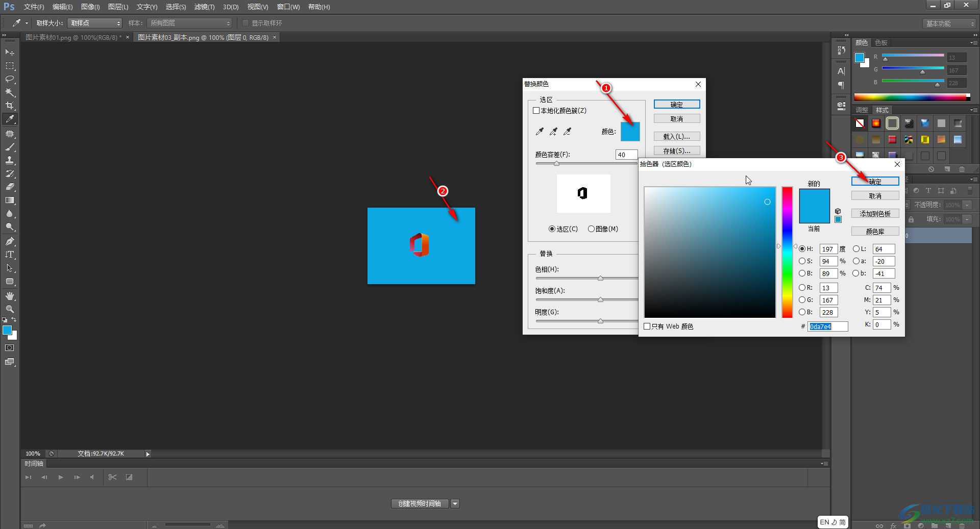980x529 pixels.
Task: Select the Blur tool
Action: click(x=10, y=213)
